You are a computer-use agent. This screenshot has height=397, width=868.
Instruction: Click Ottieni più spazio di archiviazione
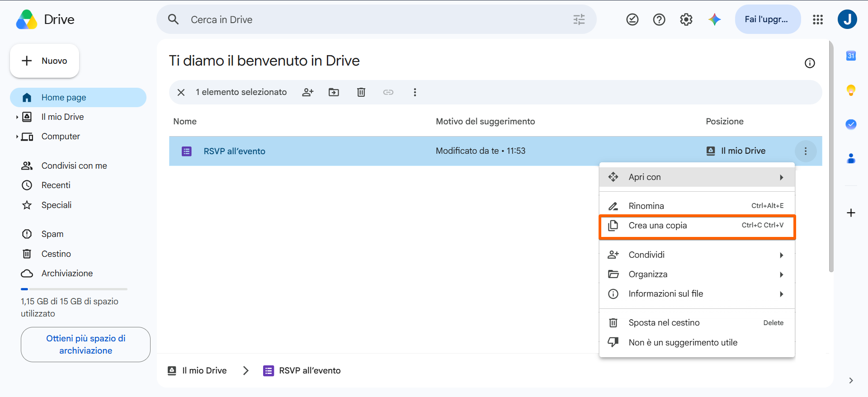point(85,345)
